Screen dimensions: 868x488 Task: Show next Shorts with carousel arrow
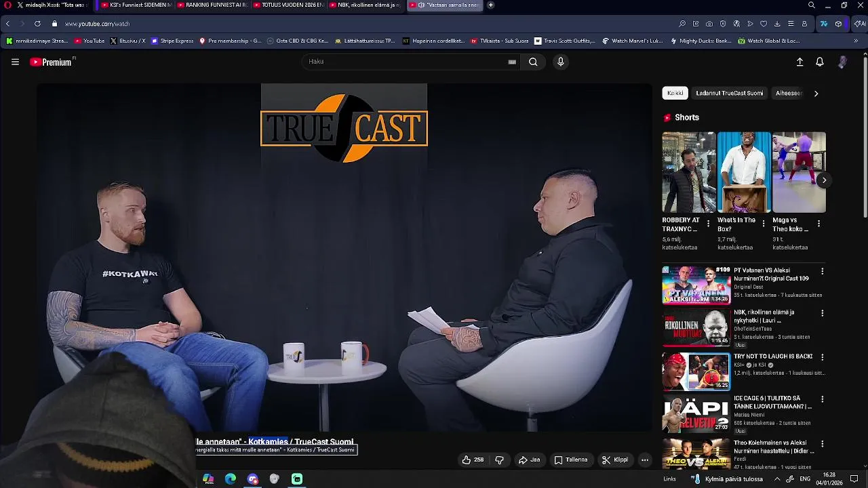[824, 180]
